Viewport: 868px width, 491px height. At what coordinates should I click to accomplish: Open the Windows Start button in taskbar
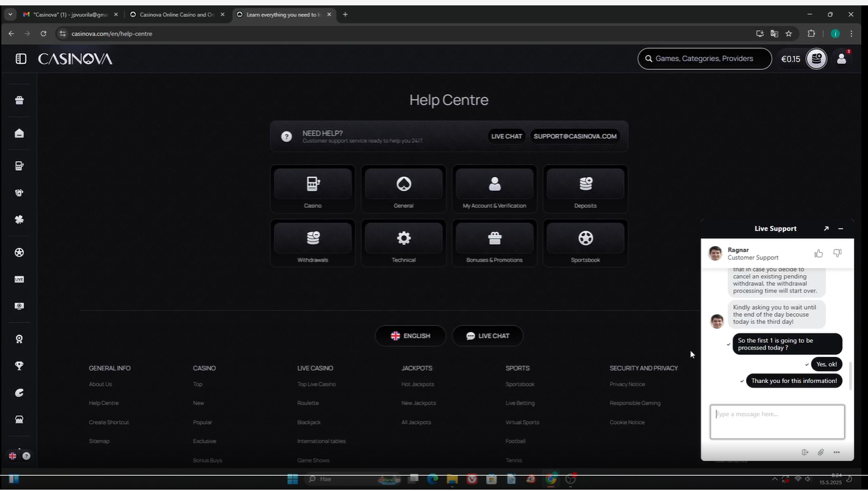292,479
